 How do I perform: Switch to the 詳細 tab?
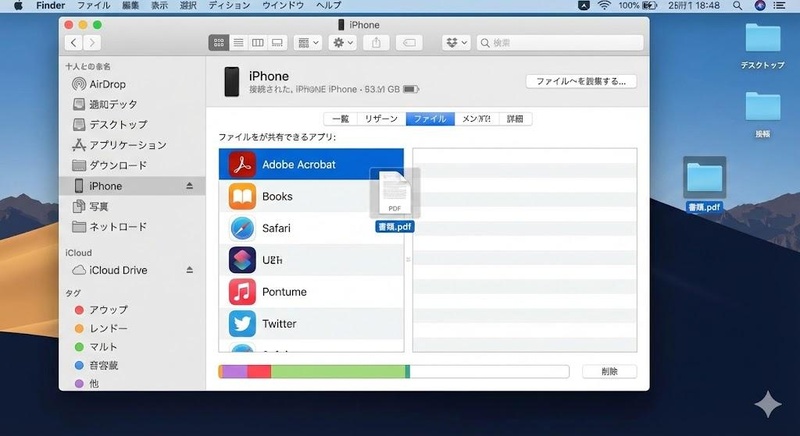point(515,119)
